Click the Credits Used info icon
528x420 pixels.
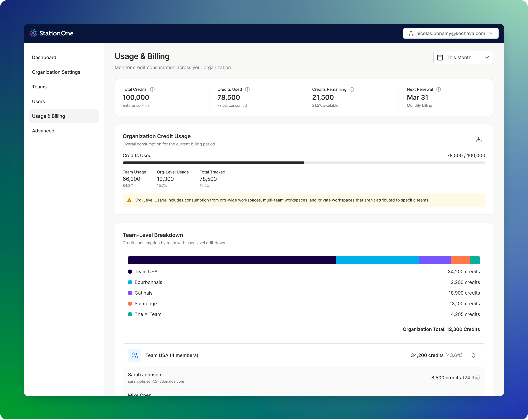(247, 89)
